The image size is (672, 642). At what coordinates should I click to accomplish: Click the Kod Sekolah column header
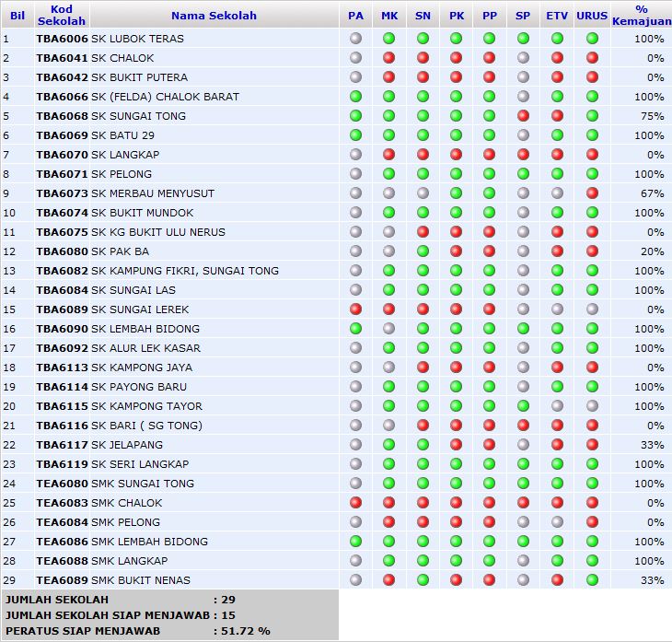coord(62,16)
